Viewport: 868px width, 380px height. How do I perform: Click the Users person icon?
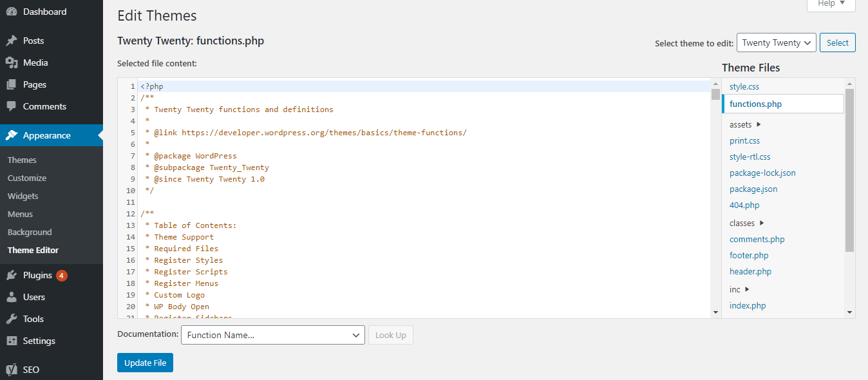(x=12, y=297)
